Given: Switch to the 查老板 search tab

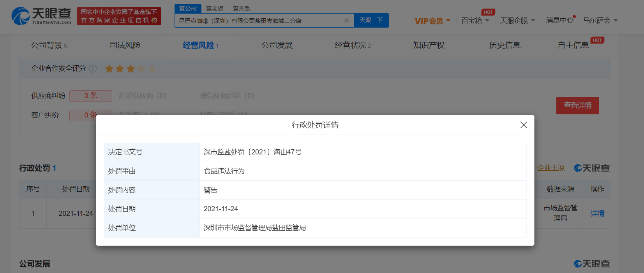Looking at the screenshot, I should [x=215, y=9].
